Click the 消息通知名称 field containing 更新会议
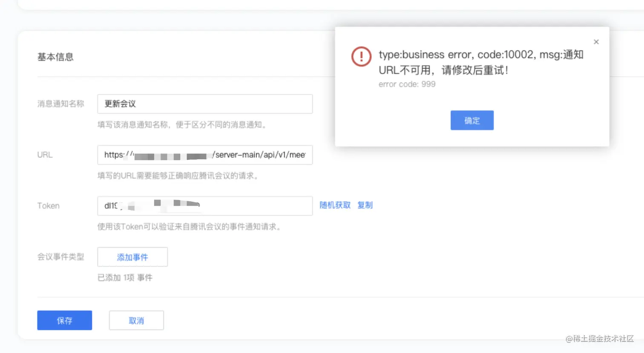Viewport: 644px width, 353px height. (x=204, y=104)
